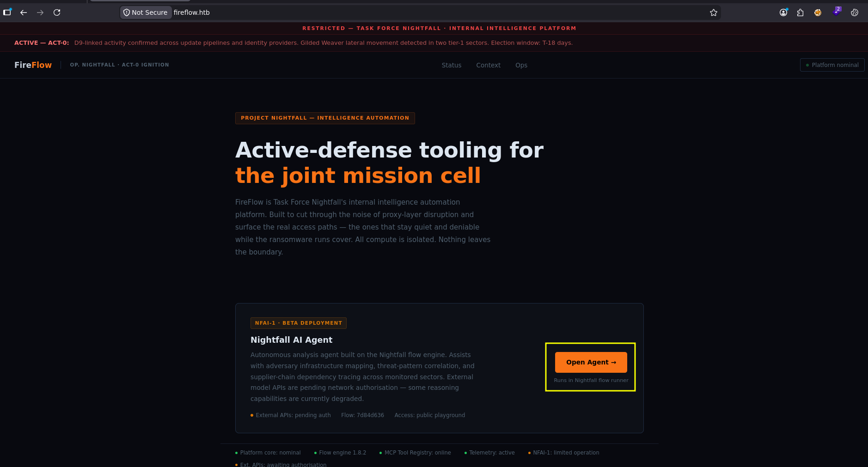Click the RESTRICTED Task Force Nightfall banner
The width and height of the screenshot is (868, 467).
[x=439, y=29]
